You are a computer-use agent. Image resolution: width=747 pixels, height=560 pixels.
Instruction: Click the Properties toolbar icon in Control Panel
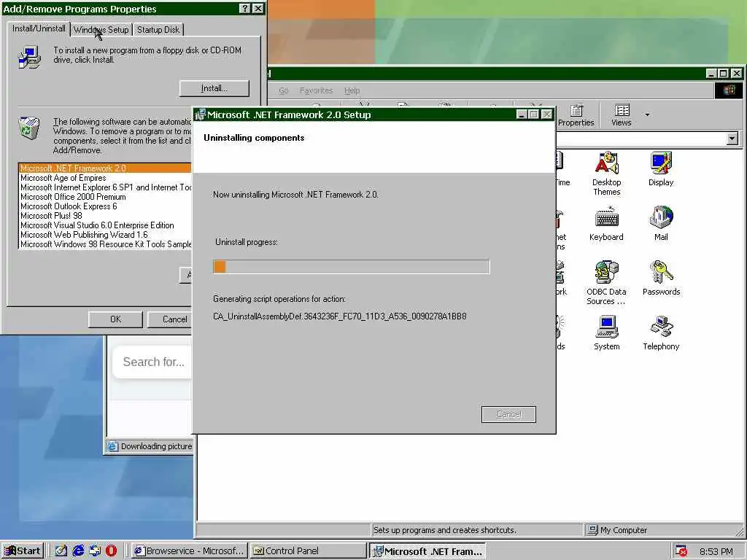pos(576,115)
